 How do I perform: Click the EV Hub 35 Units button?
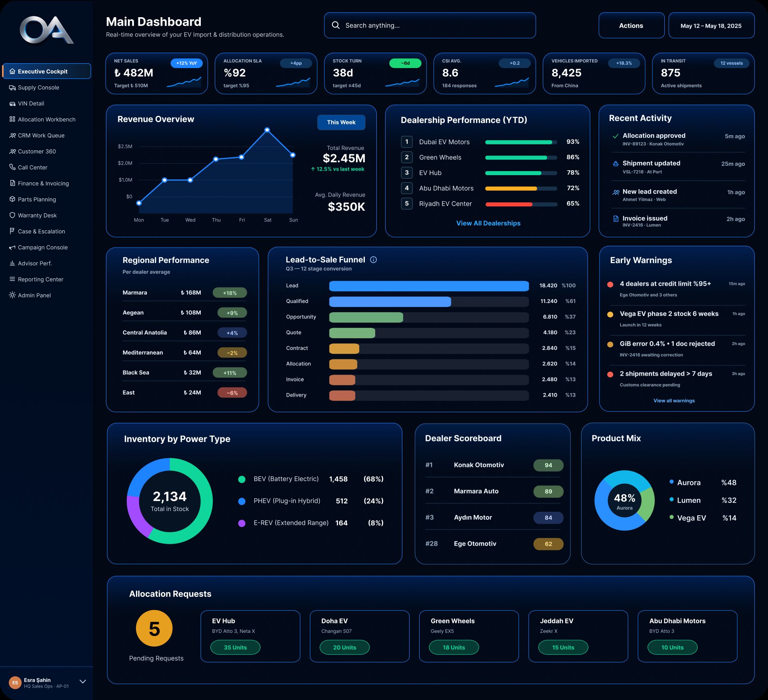235,647
